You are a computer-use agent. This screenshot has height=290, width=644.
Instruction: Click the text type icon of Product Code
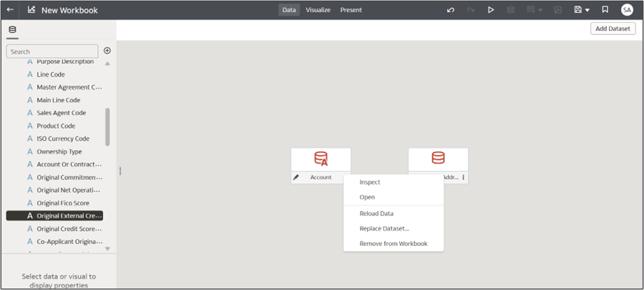click(x=30, y=126)
